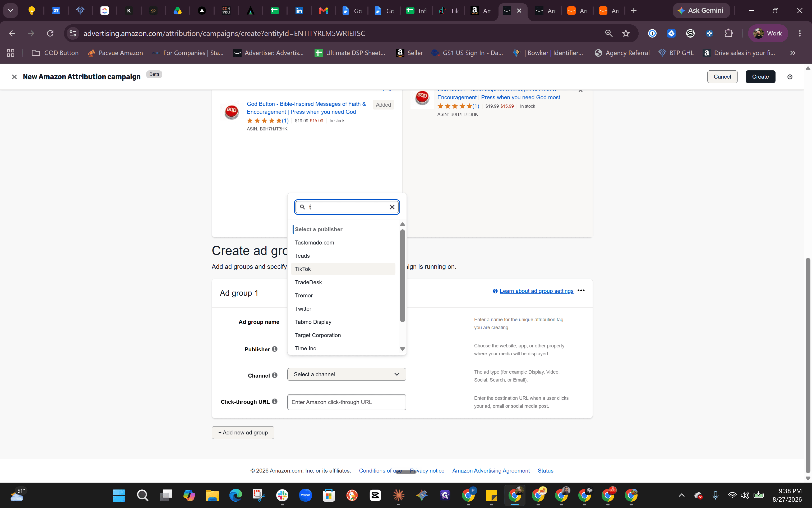This screenshot has height=508, width=812.
Task: Click the site information icon in address bar
Action: click(73, 33)
